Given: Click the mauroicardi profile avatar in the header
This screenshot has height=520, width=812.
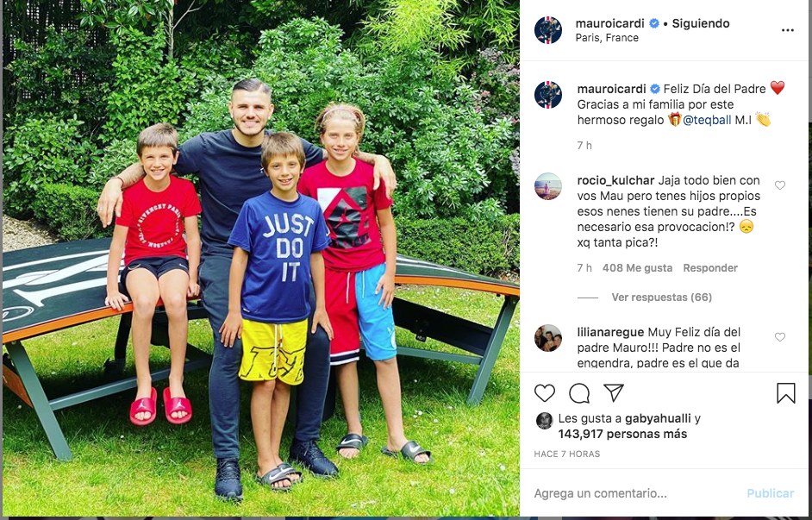Looking at the screenshot, I should pos(548,30).
